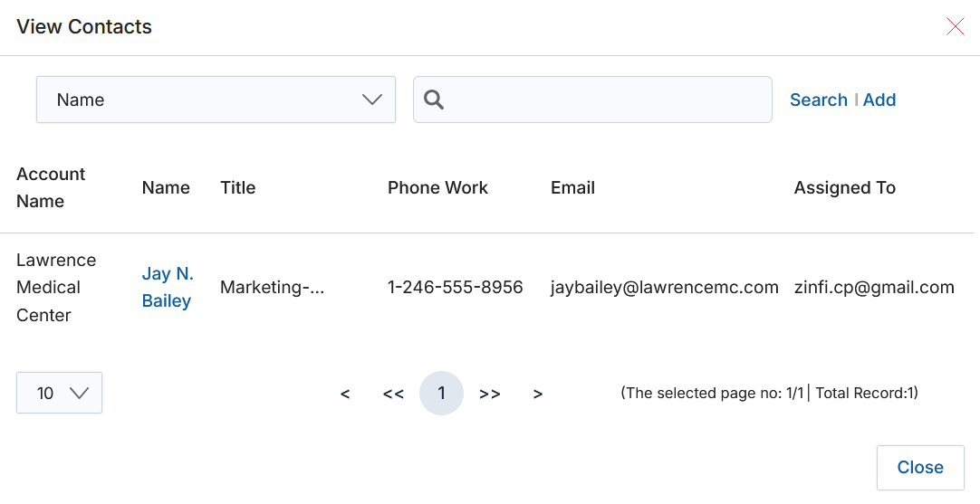Open the 10 records-per-page dropdown
Image resolution: width=980 pixels, height=504 pixels.
60,393
